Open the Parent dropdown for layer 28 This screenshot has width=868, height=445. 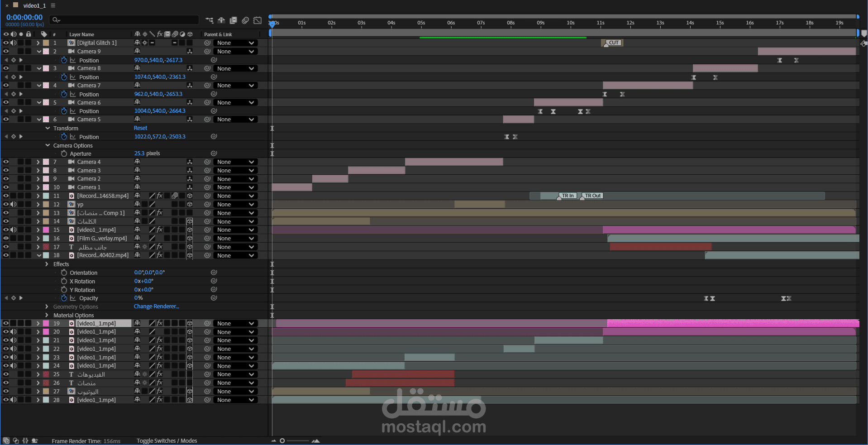(x=235, y=400)
